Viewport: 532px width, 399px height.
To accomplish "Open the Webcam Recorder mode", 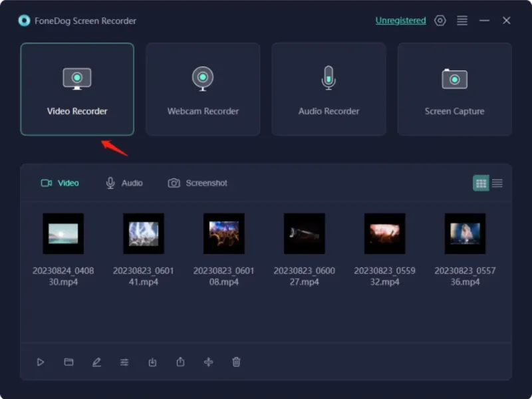I will pos(203,89).
